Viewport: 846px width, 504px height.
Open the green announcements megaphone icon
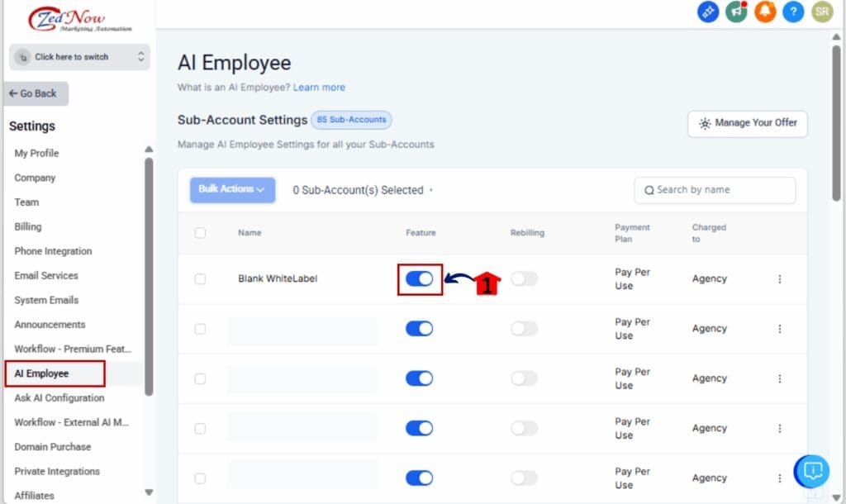[736, 12]
